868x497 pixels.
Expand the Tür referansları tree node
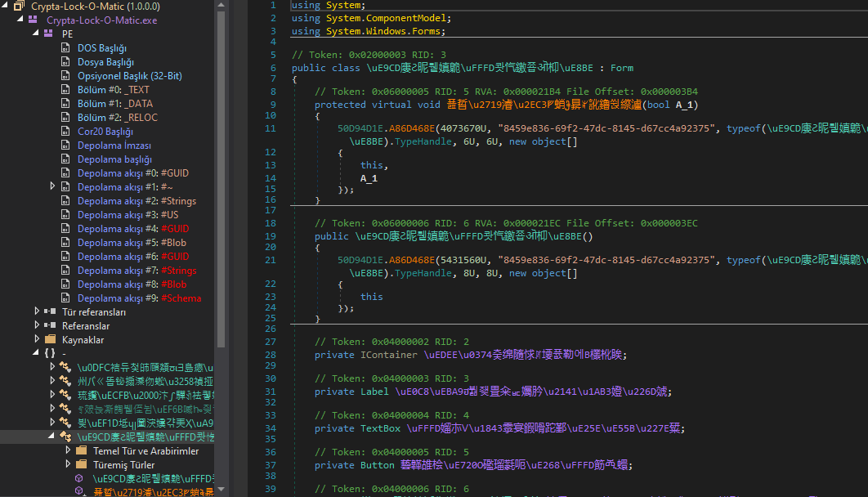[37, 311]
